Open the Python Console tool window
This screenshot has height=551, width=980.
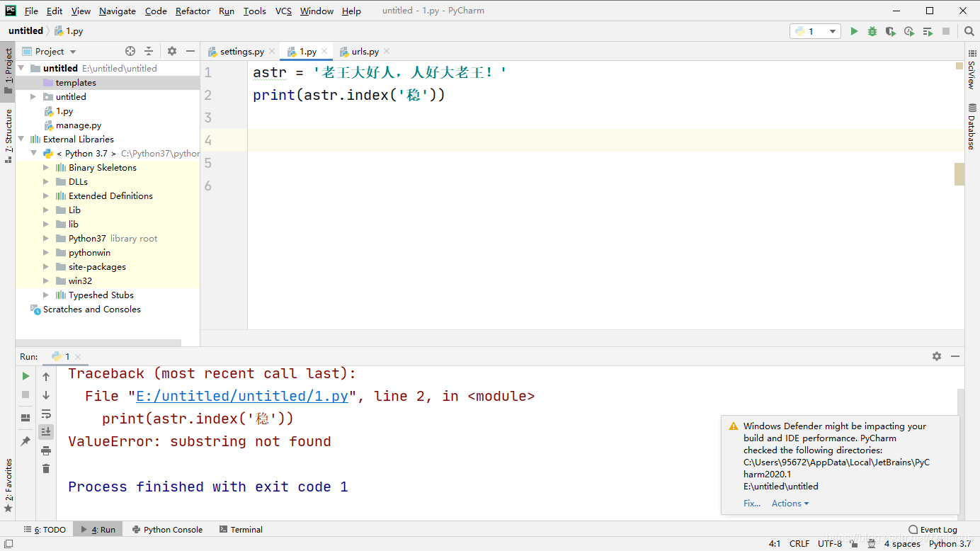[167, 530]
